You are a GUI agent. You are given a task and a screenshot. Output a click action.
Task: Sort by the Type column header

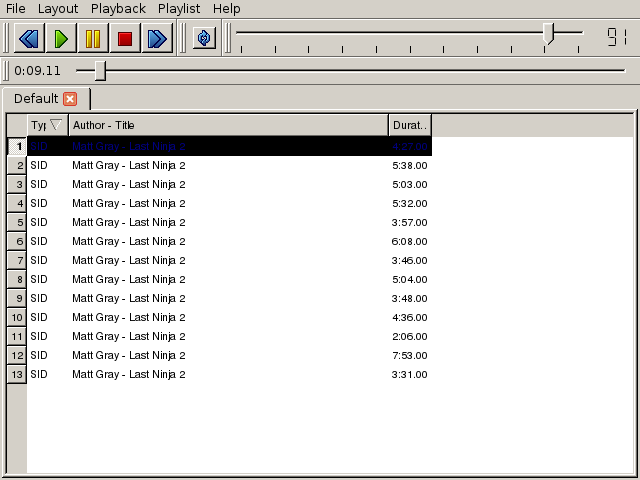point(46,125)
